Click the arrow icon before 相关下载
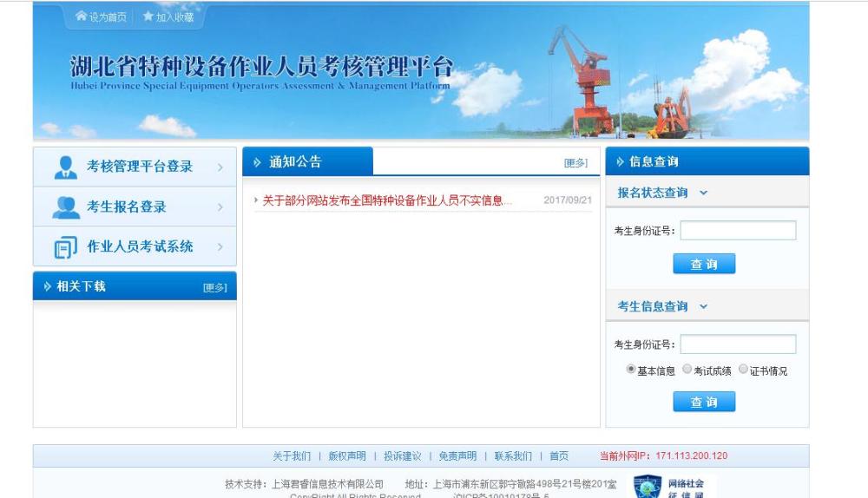 [x=47, y=286]
